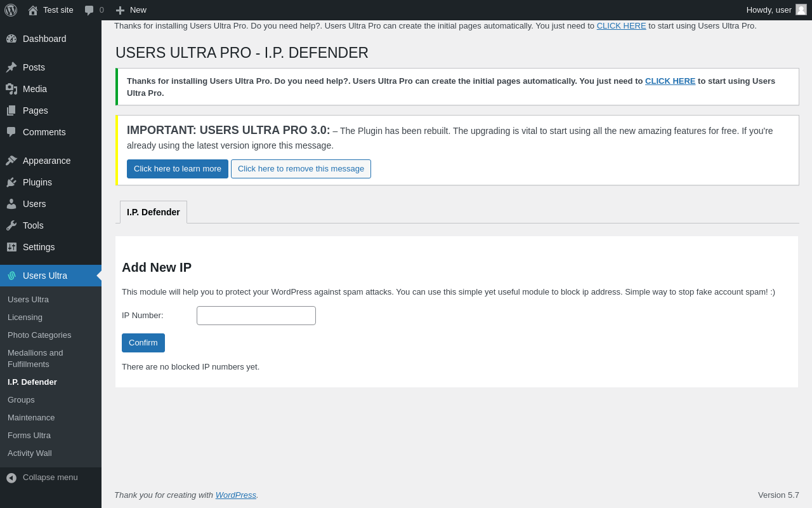The width and height of the screenshot is (812, 508).
Task: Click the Users Ultra paperclip icon
Action: point(11,276)
